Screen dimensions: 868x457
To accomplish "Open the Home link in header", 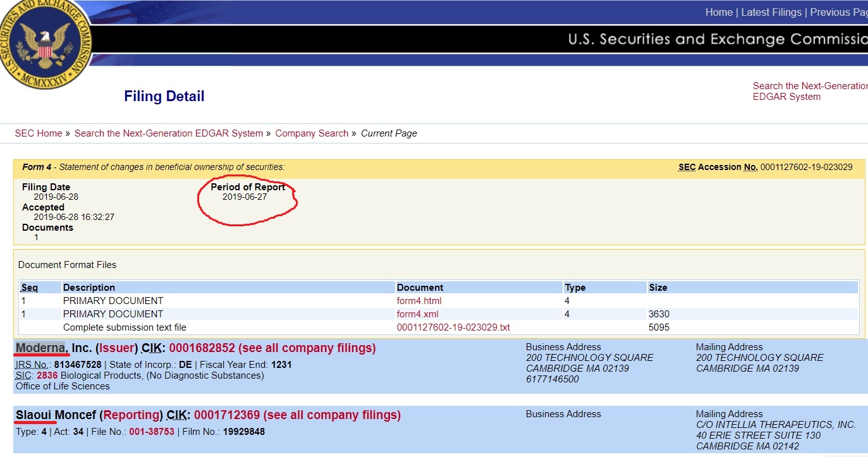I will pos(719,13).
